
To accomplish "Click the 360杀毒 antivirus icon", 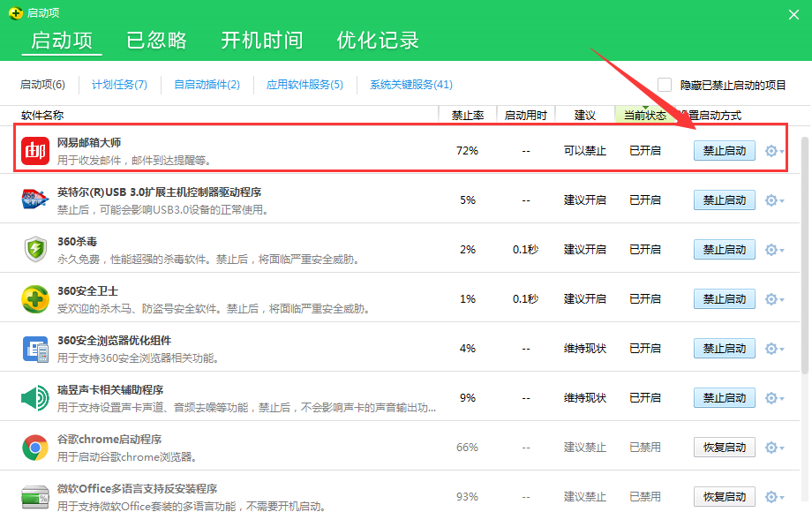I will tap(35, 249).
